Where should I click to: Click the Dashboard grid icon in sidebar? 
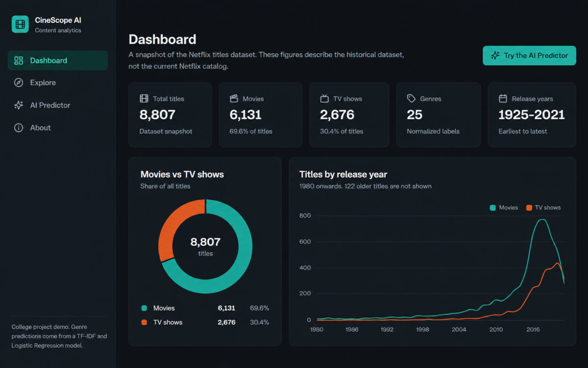coord(19,61)
